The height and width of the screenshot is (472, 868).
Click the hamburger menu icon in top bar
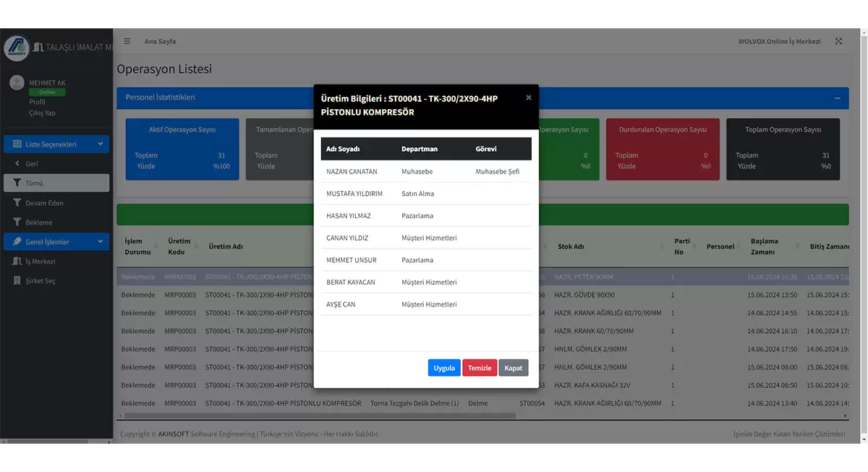pyautogui.click(x=127, y=41)
